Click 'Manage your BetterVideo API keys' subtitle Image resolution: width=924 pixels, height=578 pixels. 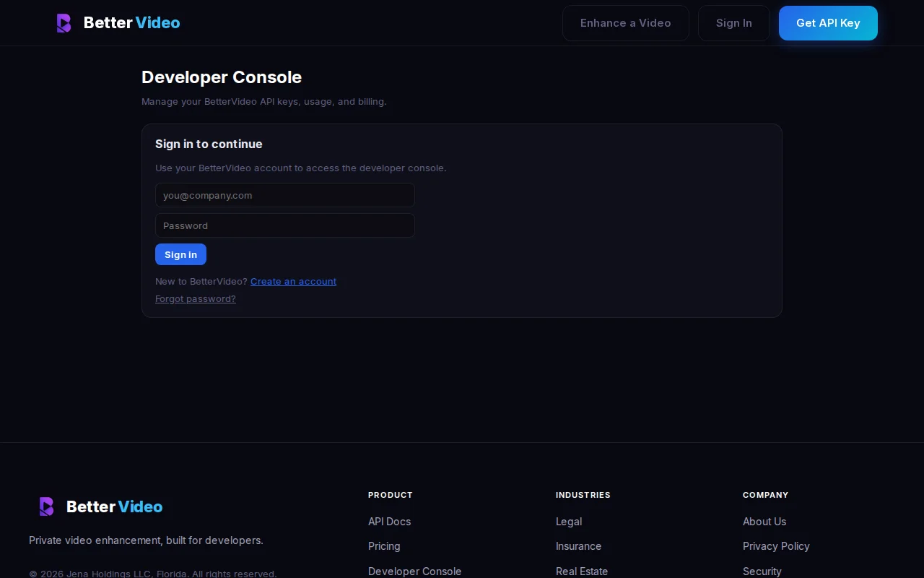tap(264, 101)
